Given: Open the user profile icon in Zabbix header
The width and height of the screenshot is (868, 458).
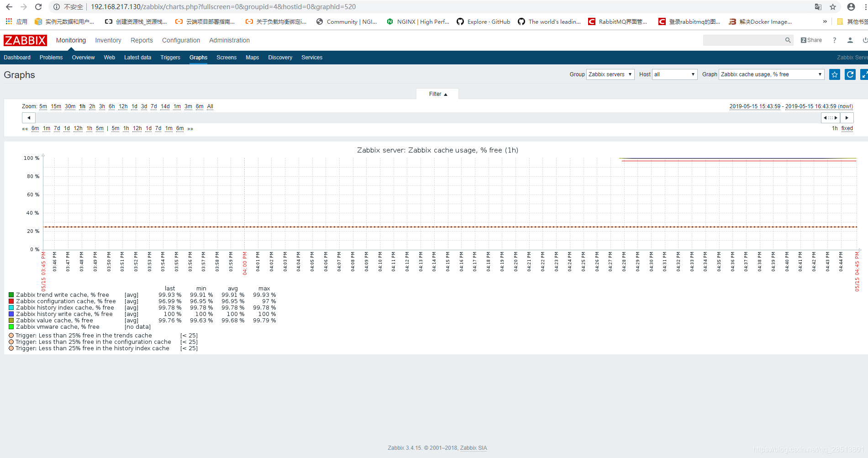Looking at the screenshot, I should (x=850, y=40).
